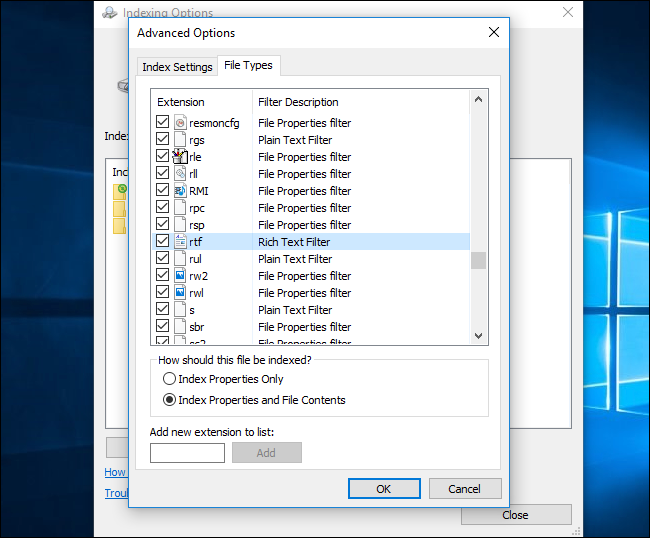Switch to the Index Settings tab
Screen dimensions: 650x538
(x=177, y=67)
